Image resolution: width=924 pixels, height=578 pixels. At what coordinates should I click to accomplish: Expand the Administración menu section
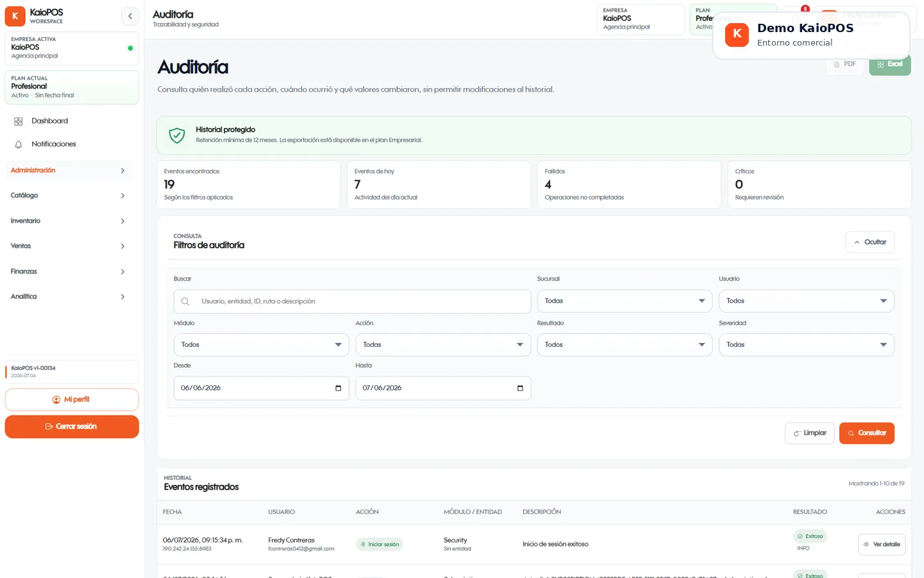tap(68, 170)
